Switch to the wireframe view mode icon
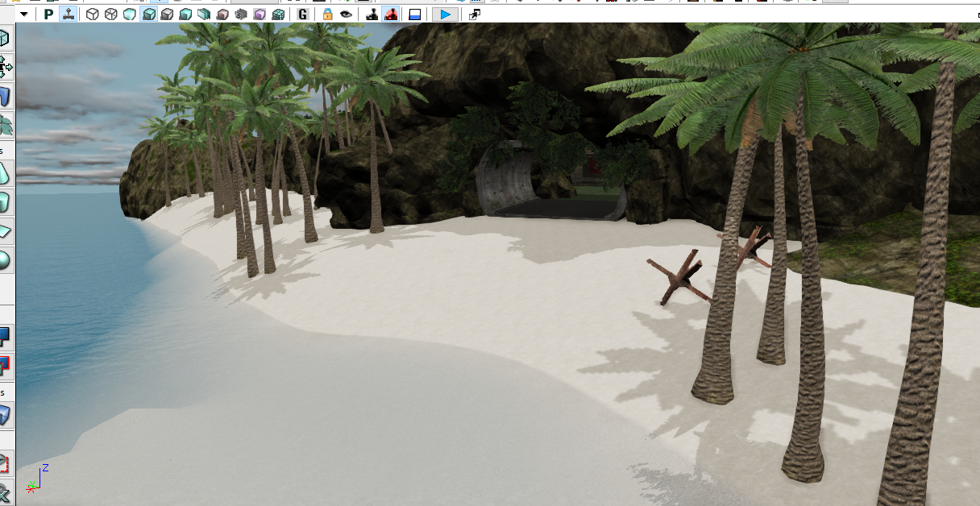Screen dimensions: 980x506 (110, 15)
